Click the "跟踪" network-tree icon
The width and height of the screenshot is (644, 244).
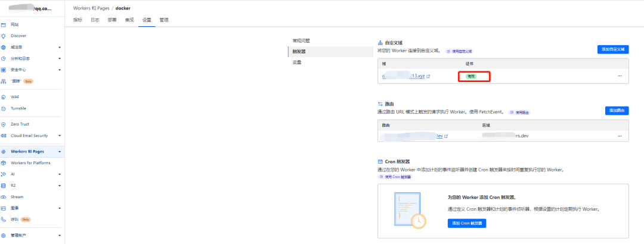coord(4,81)
